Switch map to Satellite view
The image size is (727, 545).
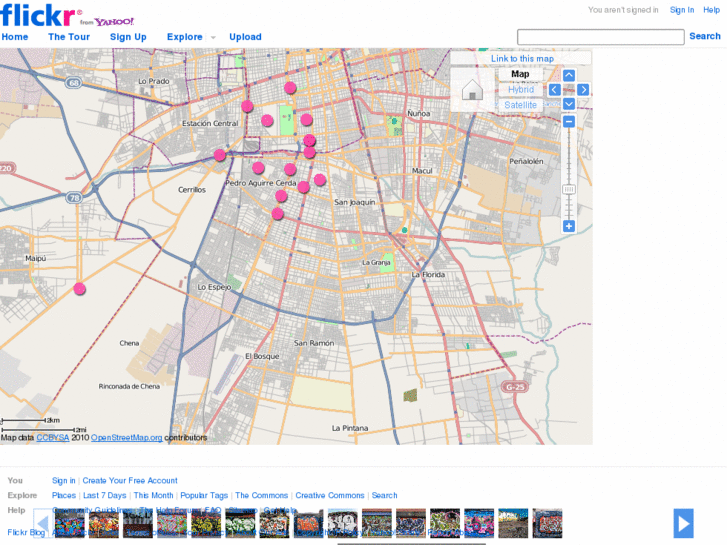point(521,105)
